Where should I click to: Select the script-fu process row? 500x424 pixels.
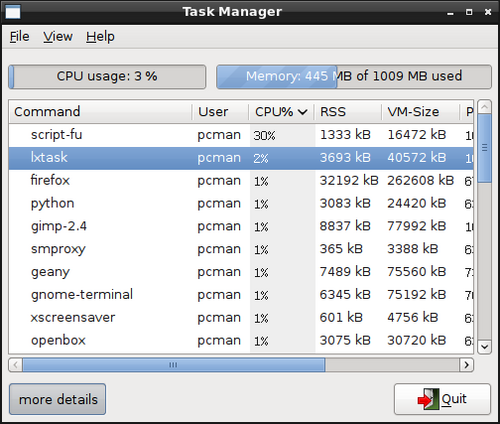(x=241, y=135)
